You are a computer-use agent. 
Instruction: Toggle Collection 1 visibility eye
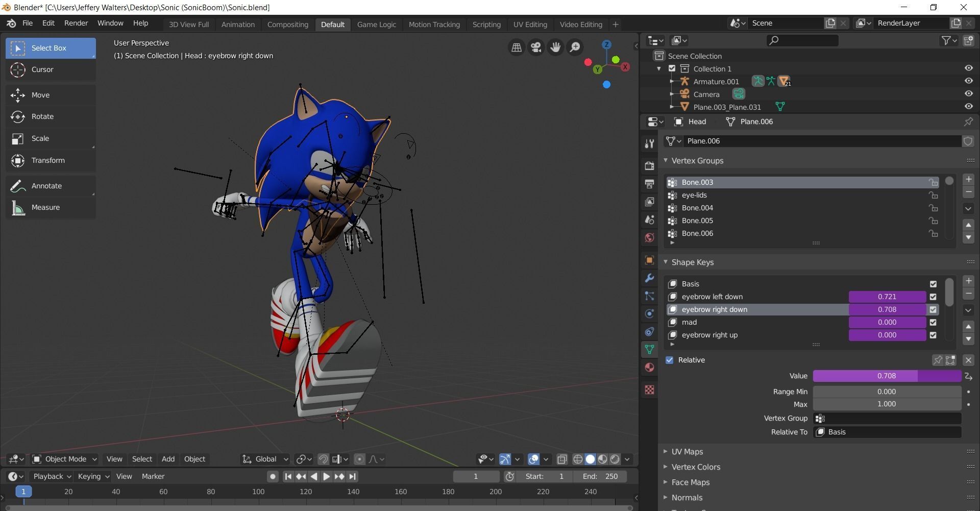tap(968, 68)
